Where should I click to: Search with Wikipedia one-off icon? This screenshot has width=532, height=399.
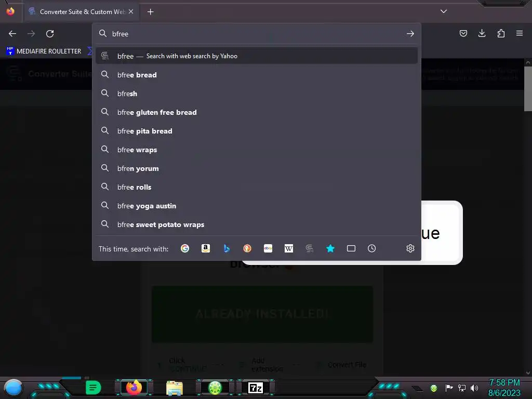pos(289,248)
